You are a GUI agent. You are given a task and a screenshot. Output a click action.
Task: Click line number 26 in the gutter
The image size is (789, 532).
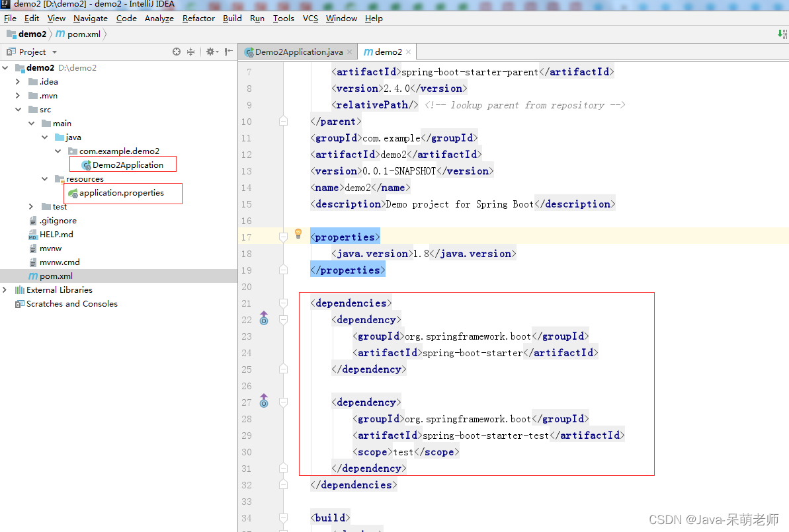(246, 386)
